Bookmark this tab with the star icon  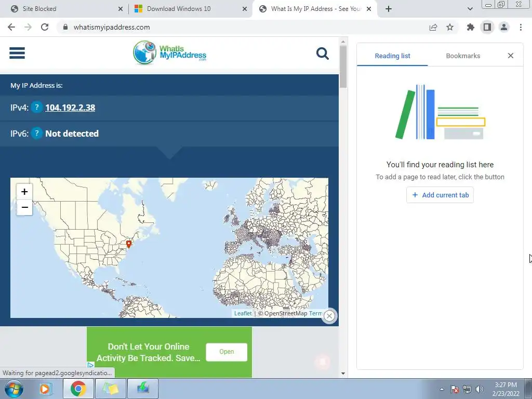click(450, 27)
